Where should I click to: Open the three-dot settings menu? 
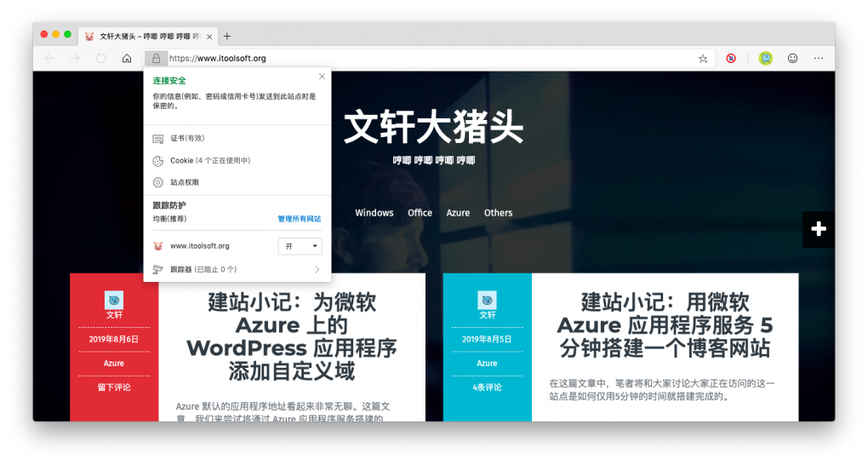tap(819, 59)
